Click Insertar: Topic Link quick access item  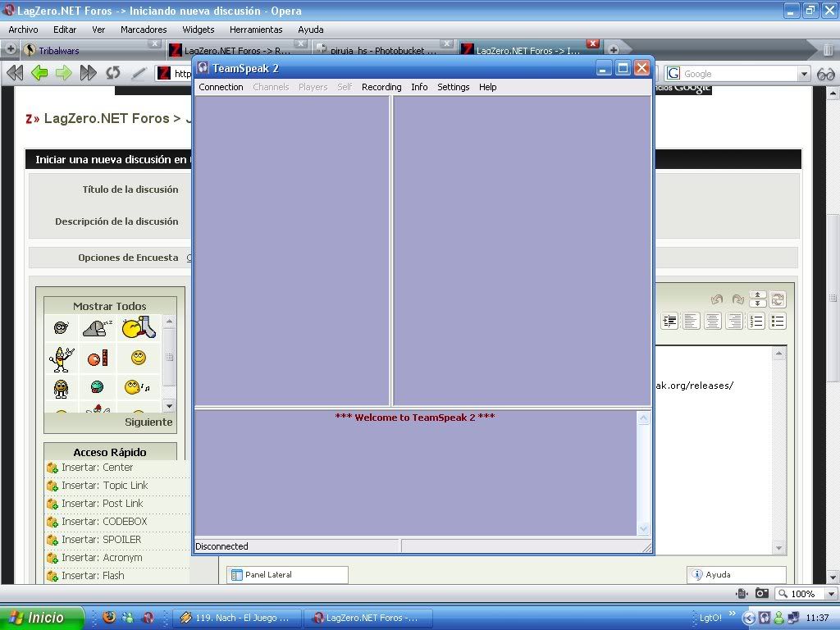tap(104, 486)
